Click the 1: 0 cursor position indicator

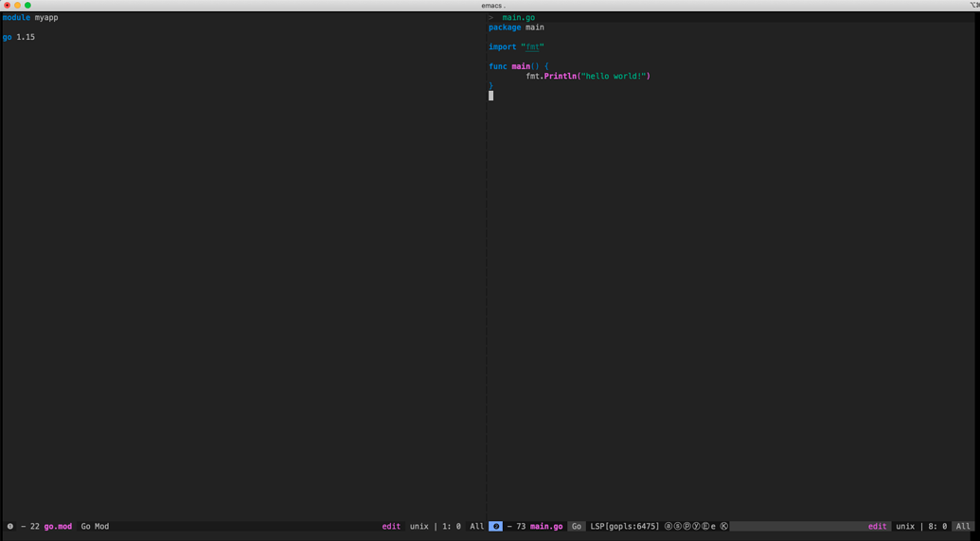point(452,527)
